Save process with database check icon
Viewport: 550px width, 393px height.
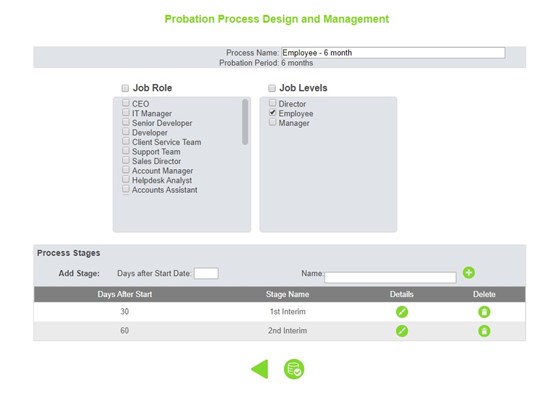294,369
